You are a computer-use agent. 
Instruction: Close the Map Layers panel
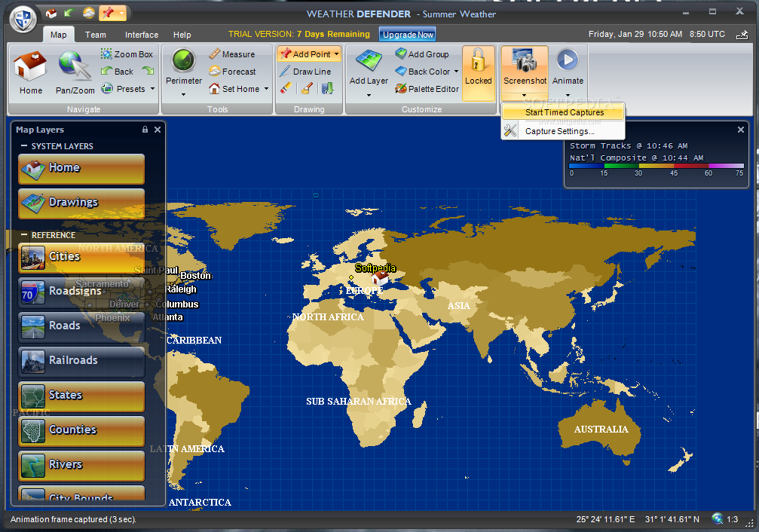(158, 130)
